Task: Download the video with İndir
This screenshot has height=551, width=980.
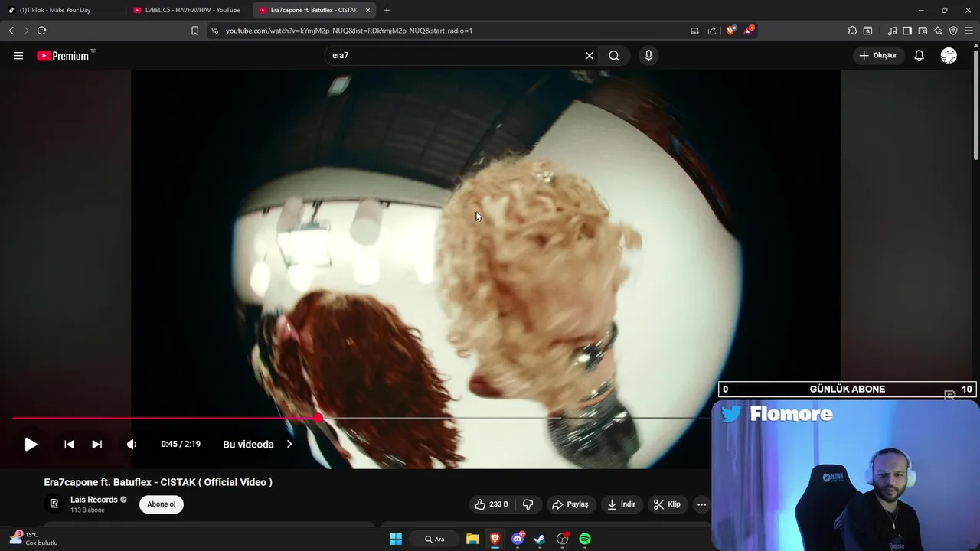Action: pos(621,504)
